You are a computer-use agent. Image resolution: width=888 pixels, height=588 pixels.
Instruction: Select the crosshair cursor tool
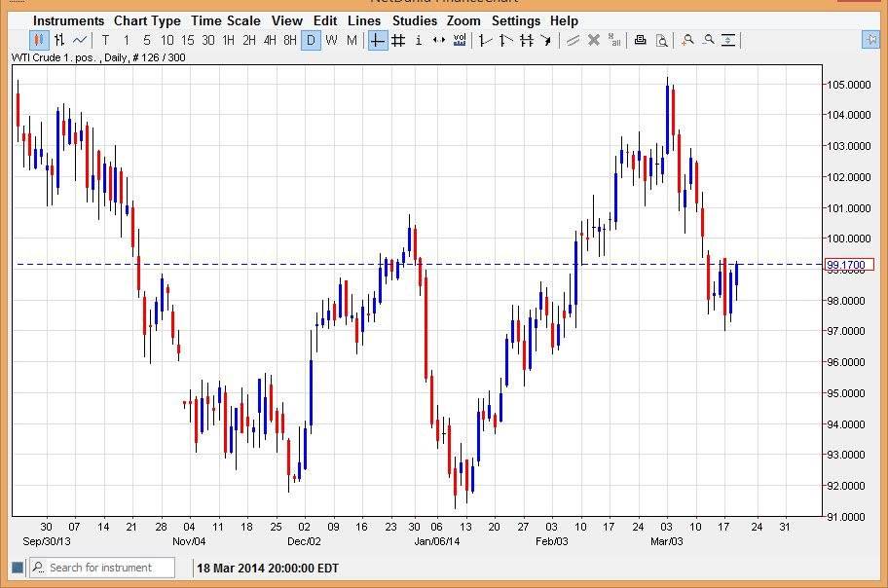[x=376, y=40]
